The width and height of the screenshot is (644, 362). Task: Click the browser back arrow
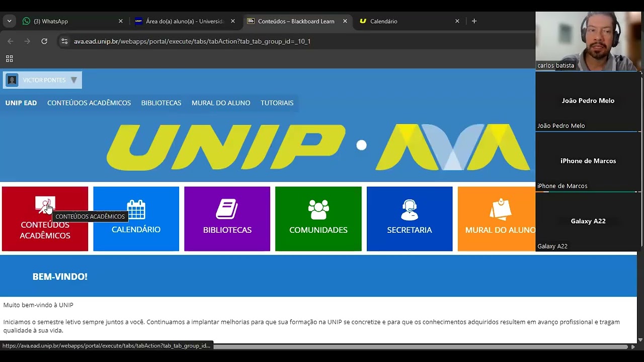click(11, 41)
